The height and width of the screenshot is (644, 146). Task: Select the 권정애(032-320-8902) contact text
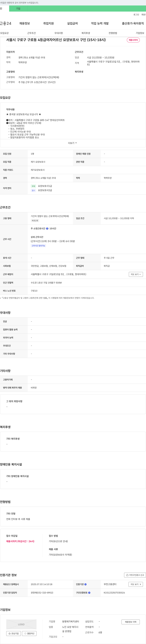click(42, 593)
